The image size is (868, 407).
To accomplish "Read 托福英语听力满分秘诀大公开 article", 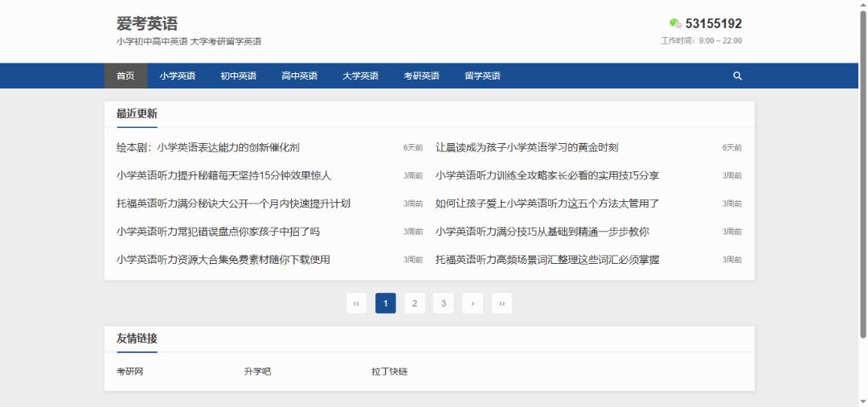I will click(233, 204).
